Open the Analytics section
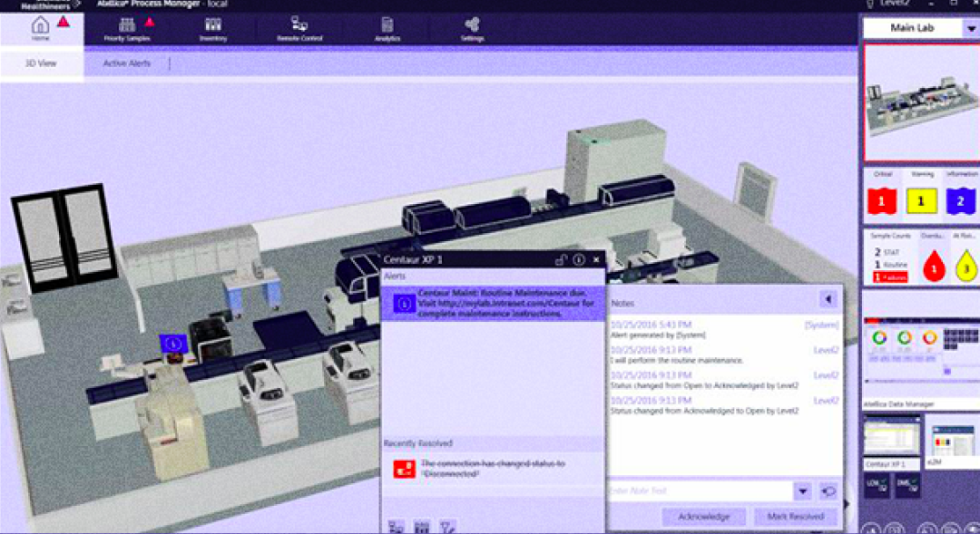The image size is (980, 534). coord(387,28)
